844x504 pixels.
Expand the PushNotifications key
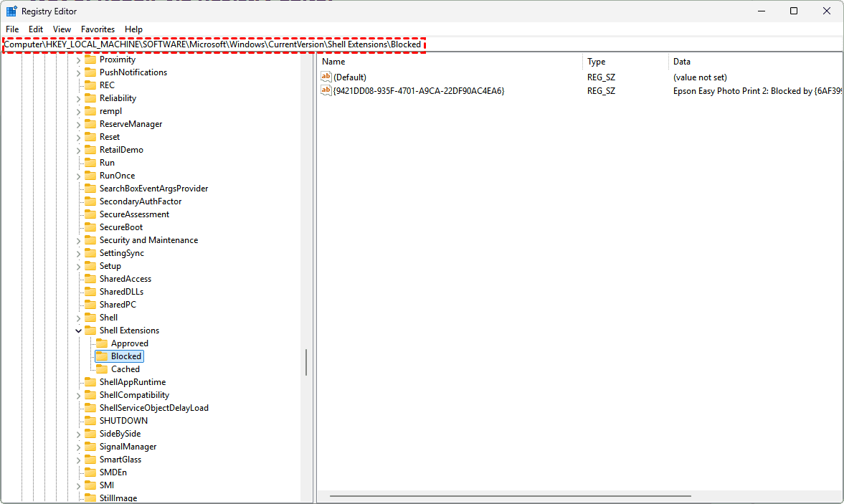[x=78, y=72]
